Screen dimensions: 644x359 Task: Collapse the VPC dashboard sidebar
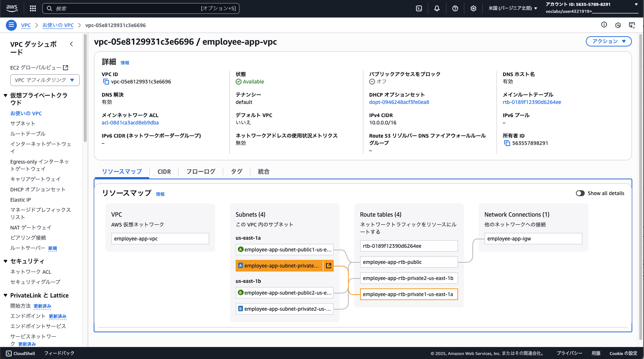click(x=71, y=44)
